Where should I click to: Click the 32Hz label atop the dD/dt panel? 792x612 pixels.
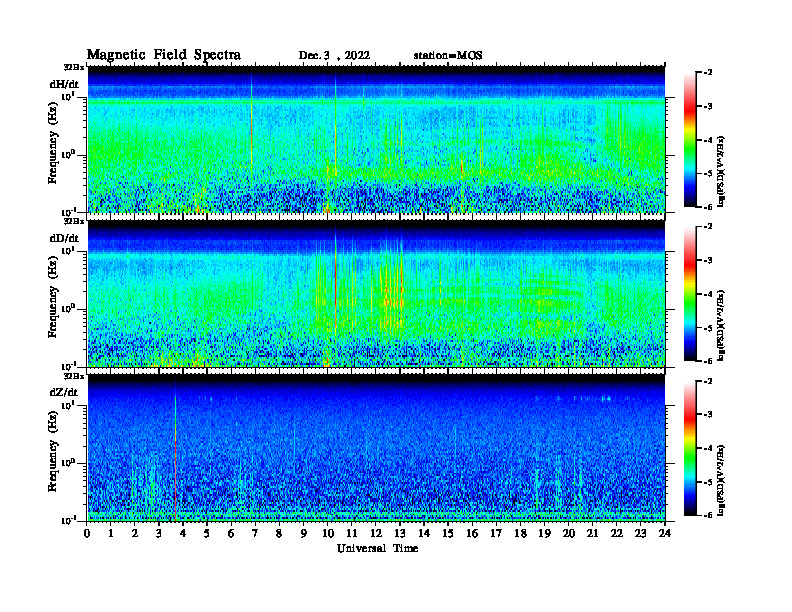(x=74, y=221)
